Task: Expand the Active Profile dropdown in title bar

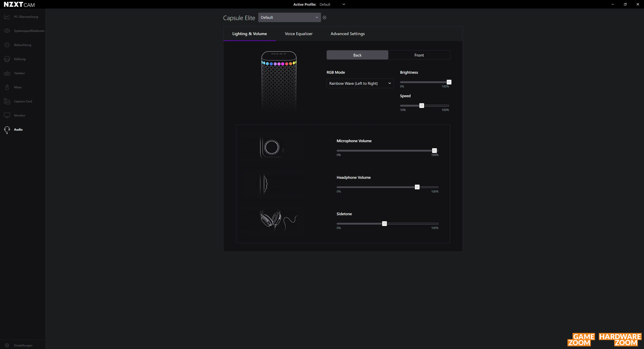Action: [x=332, y=5]
